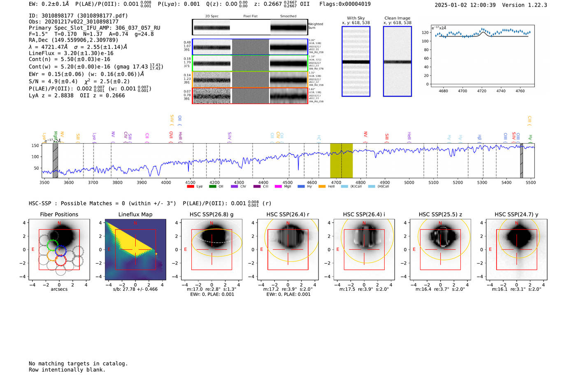Click the emission line zoom plot
Screen dimensions: 576x392
(x=482, y=56)
